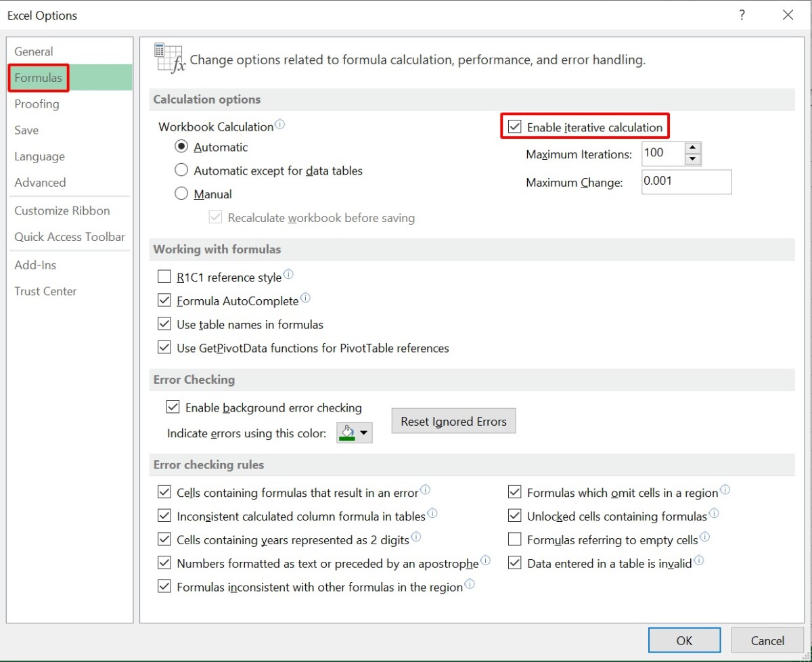Viewport: 812px width, 662px height.
Task: Toggle Inconsistent calculated column formula rule
Action: click(164, 516)
